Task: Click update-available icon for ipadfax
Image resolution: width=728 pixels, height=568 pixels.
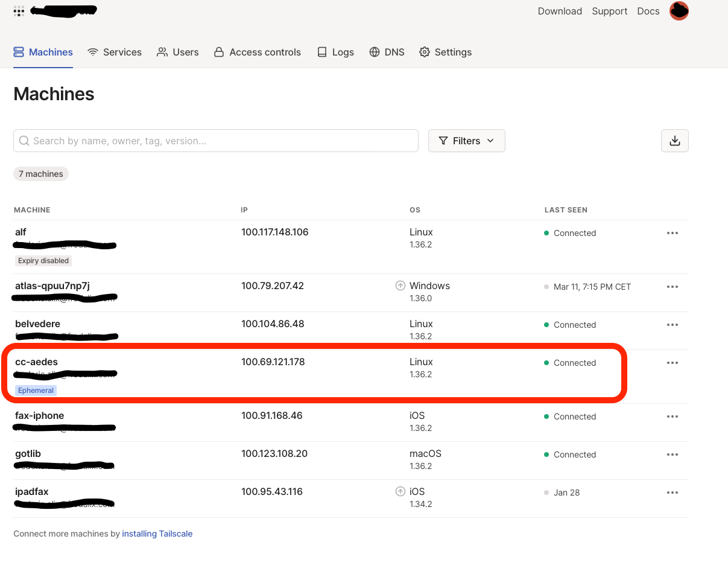Action: pyautogui.click(x=400, y=492)
